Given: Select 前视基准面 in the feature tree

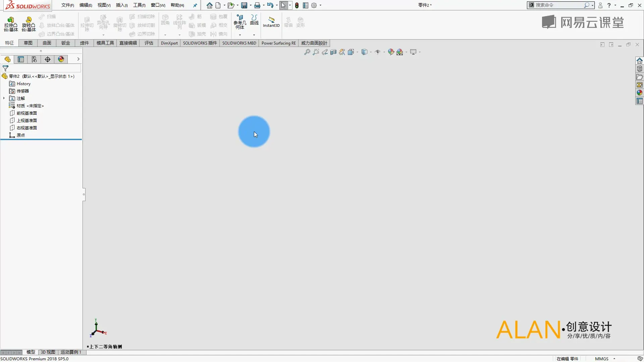Looking at the screenshot, I should 26,113.
